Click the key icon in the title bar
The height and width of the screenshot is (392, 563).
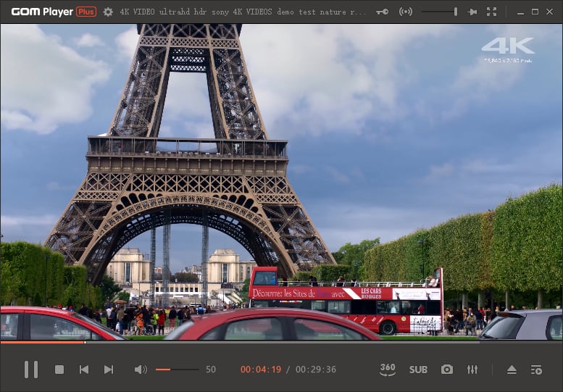(x=382, y=12)
